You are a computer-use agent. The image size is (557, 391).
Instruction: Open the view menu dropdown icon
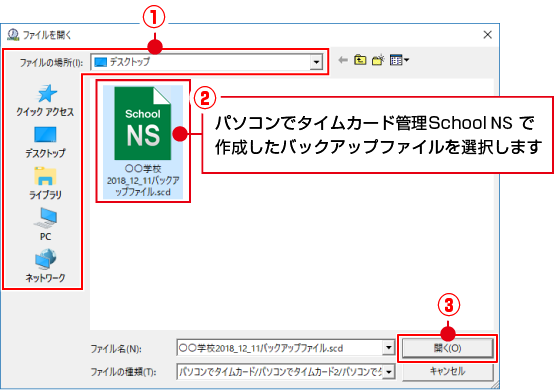tap(399, 60)
